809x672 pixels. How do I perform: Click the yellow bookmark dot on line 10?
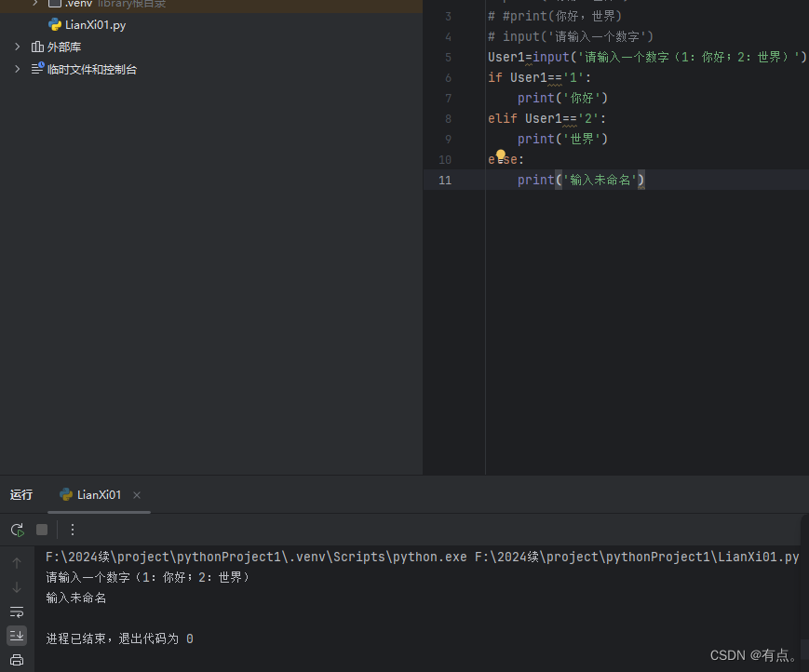pos(501,153)
